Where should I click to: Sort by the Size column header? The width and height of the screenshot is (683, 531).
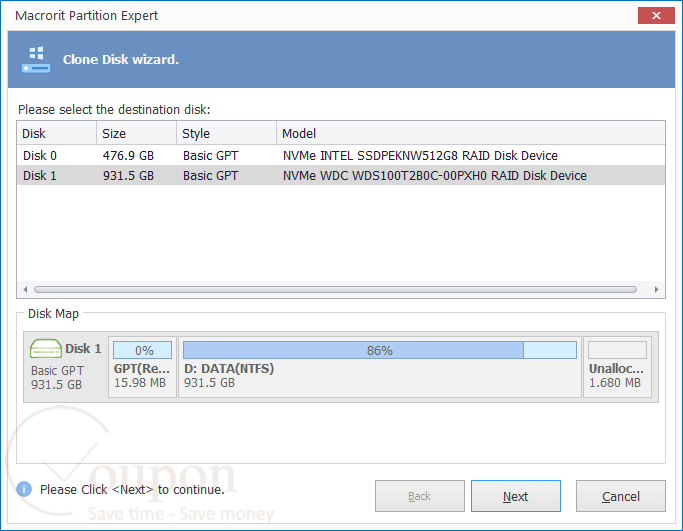pos(136,133)
